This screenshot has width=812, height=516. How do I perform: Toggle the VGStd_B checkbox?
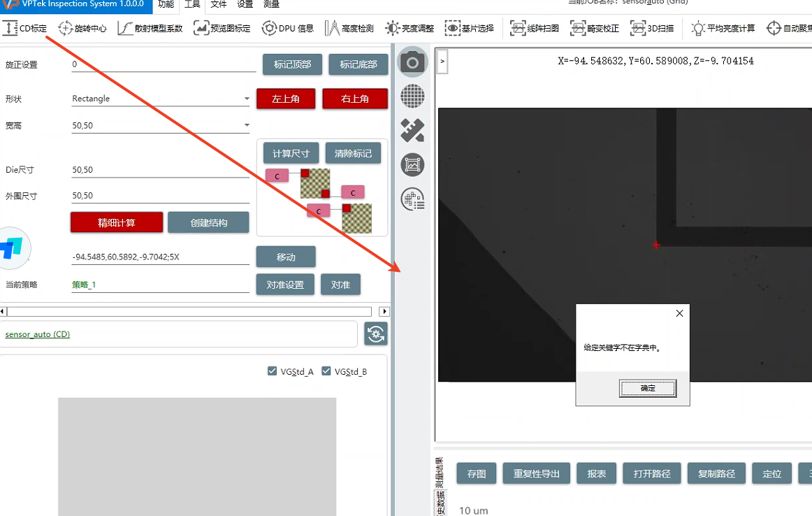pos(326,371)
